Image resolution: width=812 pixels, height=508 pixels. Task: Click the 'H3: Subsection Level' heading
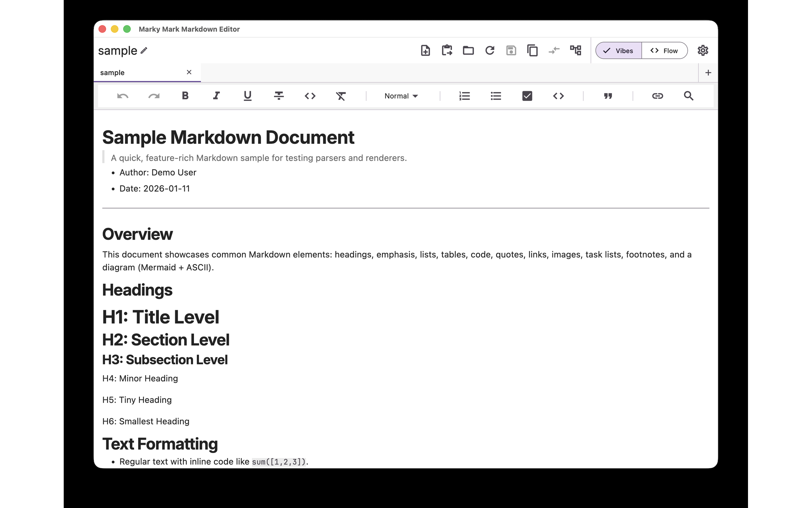[165, 360]
